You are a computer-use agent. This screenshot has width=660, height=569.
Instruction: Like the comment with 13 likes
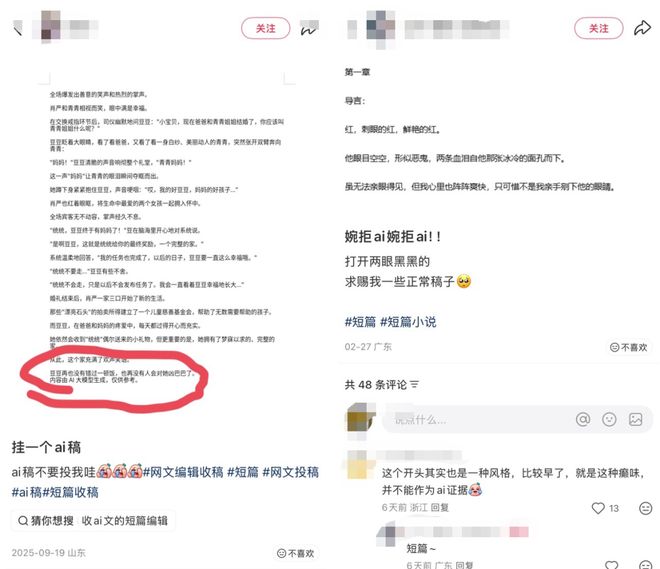coord(598,508)
